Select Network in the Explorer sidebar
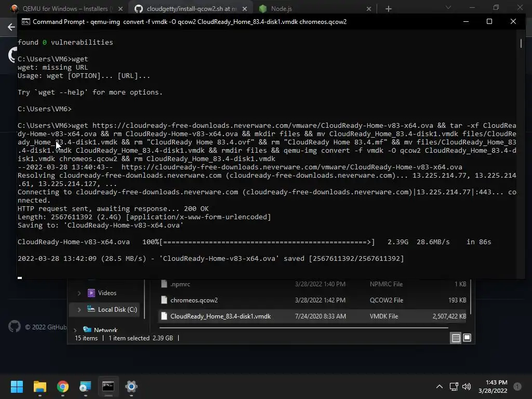 click(105, 330)
